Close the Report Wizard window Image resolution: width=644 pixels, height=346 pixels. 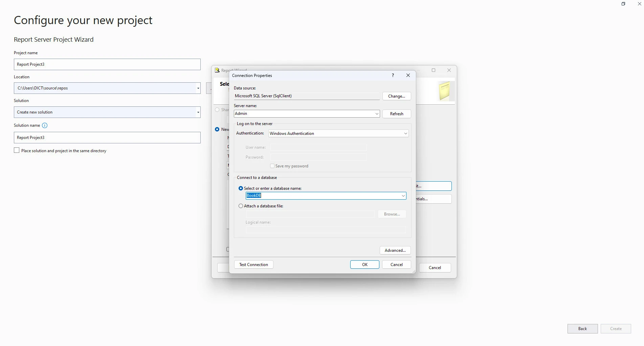click(x=449, y=70)
